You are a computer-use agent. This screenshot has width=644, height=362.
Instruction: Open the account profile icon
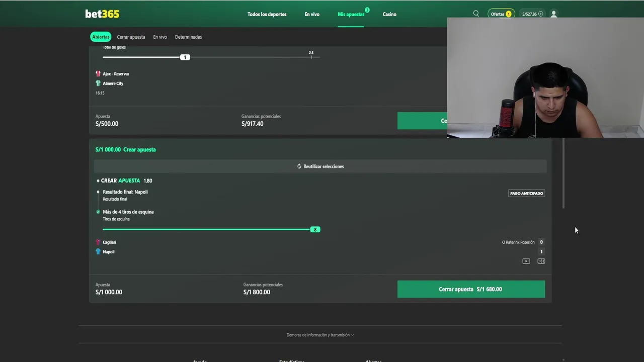pyautogui.click(x=553, y=14)
